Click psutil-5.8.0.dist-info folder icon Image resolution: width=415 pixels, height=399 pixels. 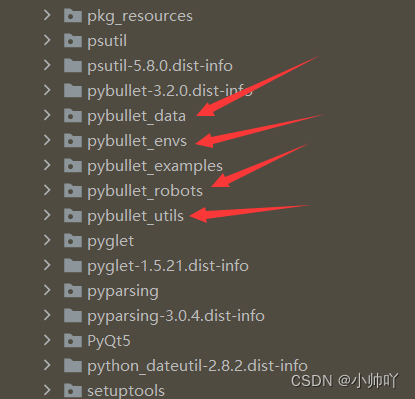click(73, 65)
